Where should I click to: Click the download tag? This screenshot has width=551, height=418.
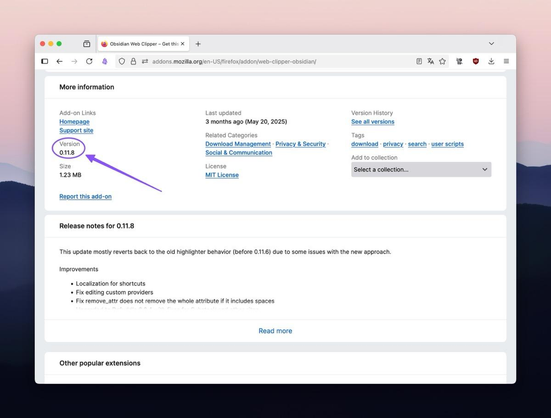pyautogui.click(x=364, y=144)
